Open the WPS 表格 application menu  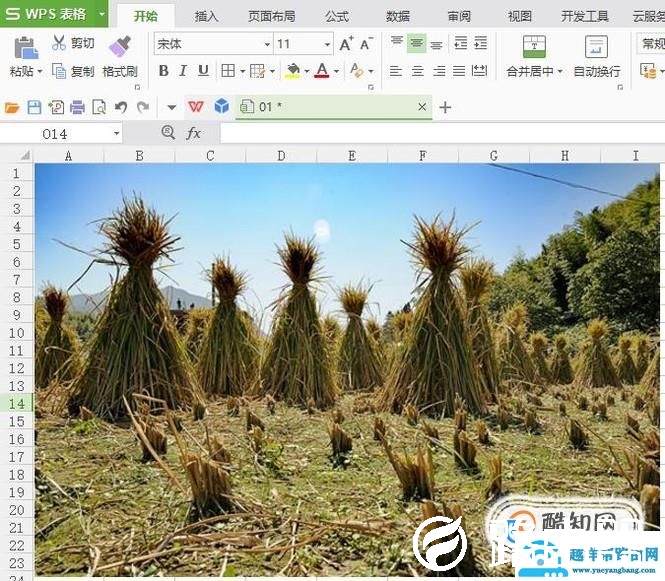click(x=54, y=14)
